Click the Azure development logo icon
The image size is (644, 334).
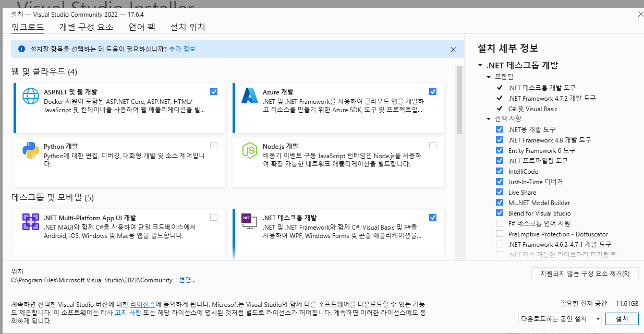[250, 96]
